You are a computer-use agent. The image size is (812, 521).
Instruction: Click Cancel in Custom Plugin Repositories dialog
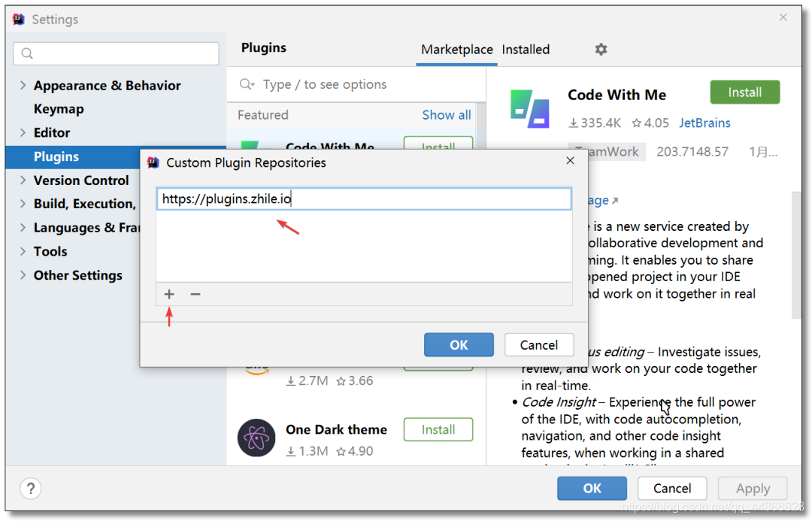(x=539, y=345)
